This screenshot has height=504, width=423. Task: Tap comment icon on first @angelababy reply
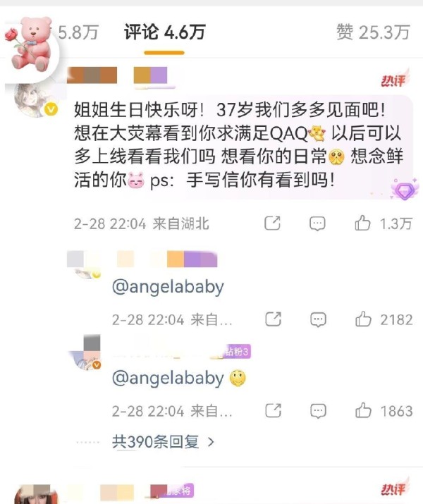[x=318, y=320]
